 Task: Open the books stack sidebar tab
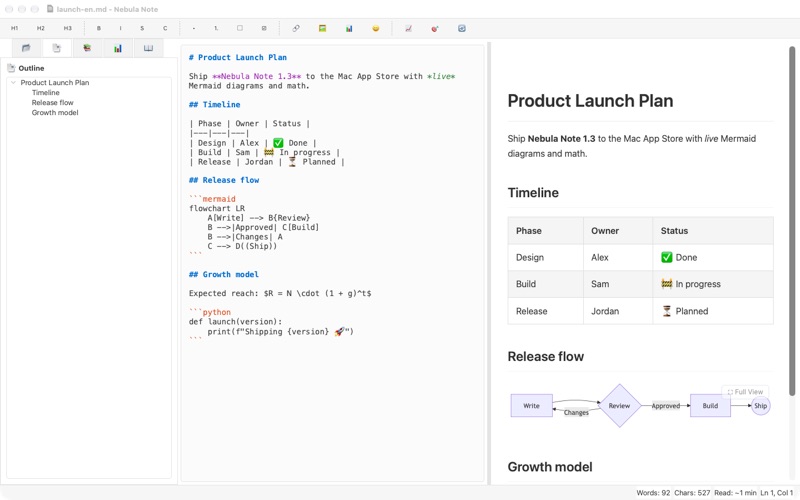pos(87,48)
